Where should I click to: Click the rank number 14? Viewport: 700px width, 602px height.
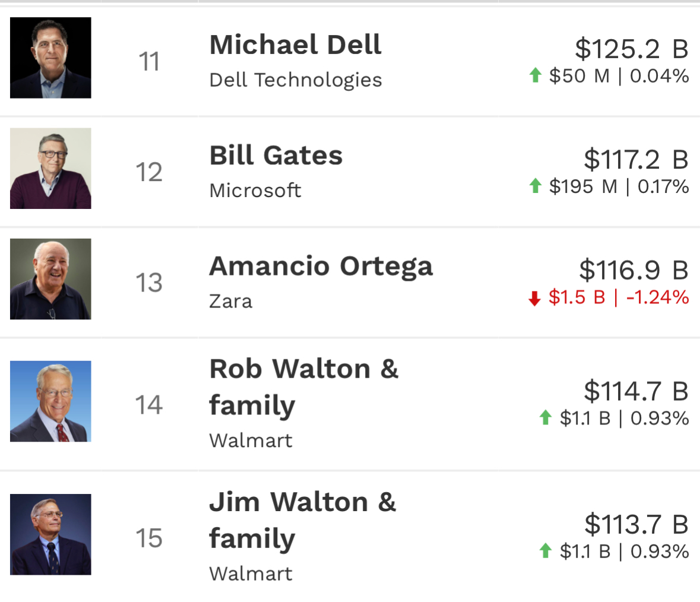point(148,405)
